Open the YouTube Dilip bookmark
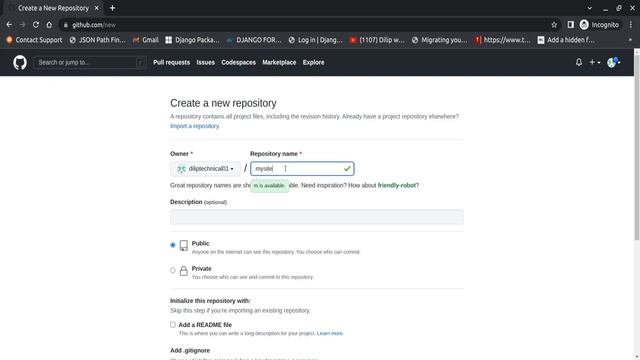This screenshot has width=640, height=360. [377, 40]
